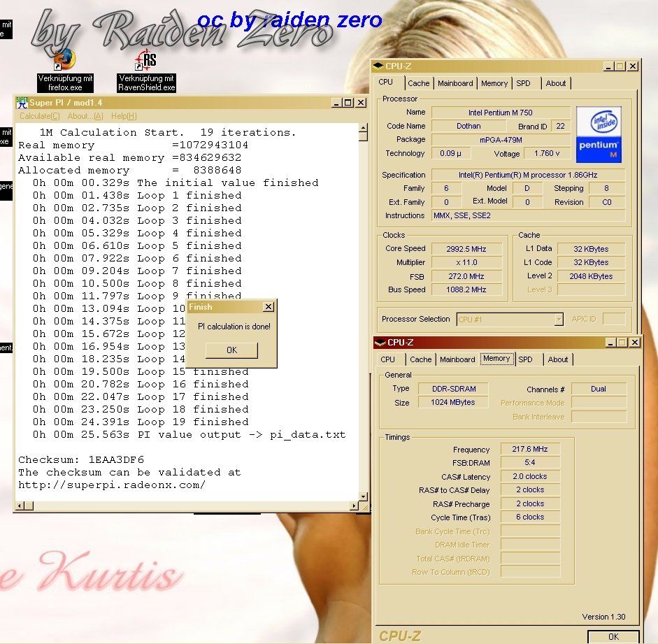Image resolution: width=658 pixels, height=644 pixels.
Task: Click the Intel Pentium M logo
Action: coord(599,135)
